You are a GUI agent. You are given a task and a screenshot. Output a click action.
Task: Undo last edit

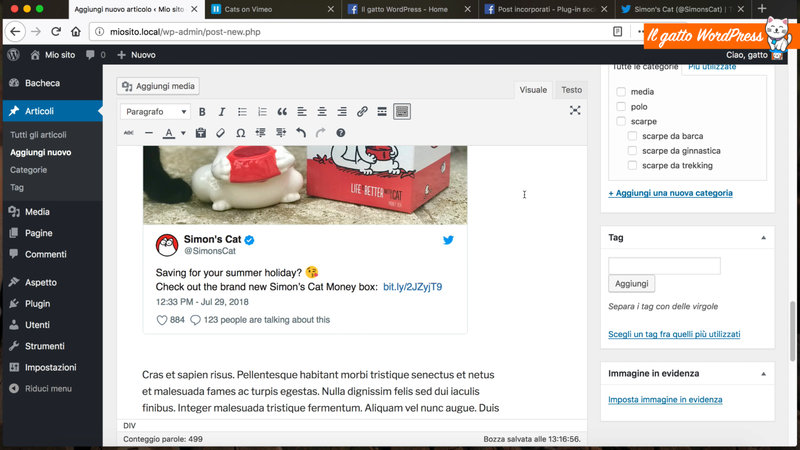(x=301, y=133)
